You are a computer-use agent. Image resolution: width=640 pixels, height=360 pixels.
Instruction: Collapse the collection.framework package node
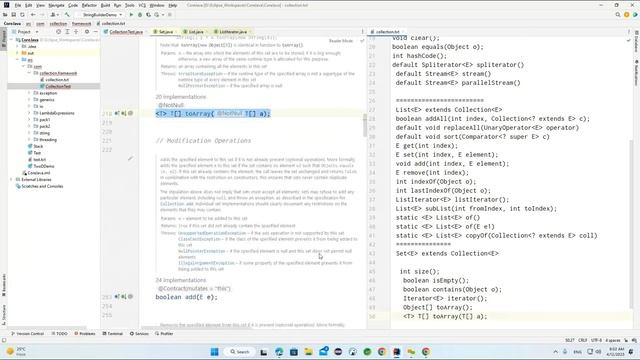[29, 73]
